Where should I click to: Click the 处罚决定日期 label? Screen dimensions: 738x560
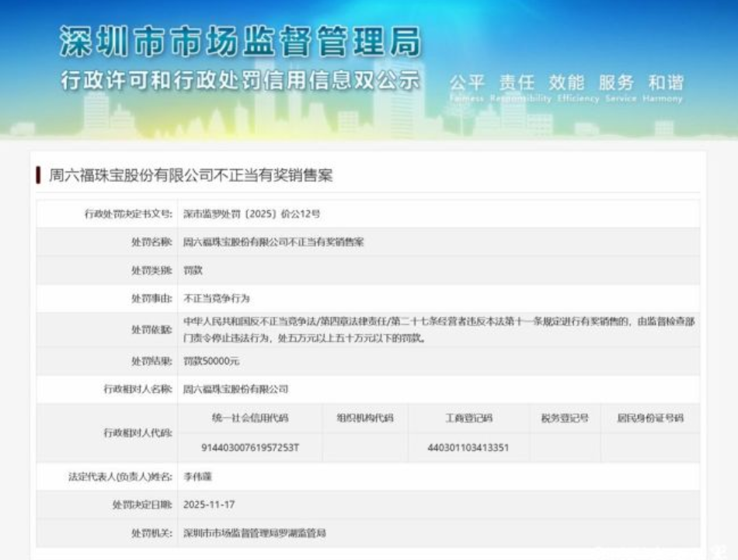pyautogui.click(x=142, y=505)
